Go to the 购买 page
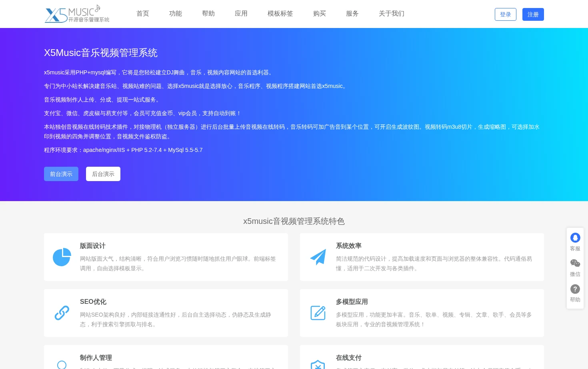 pyautogui.click(x=320, y=14)
